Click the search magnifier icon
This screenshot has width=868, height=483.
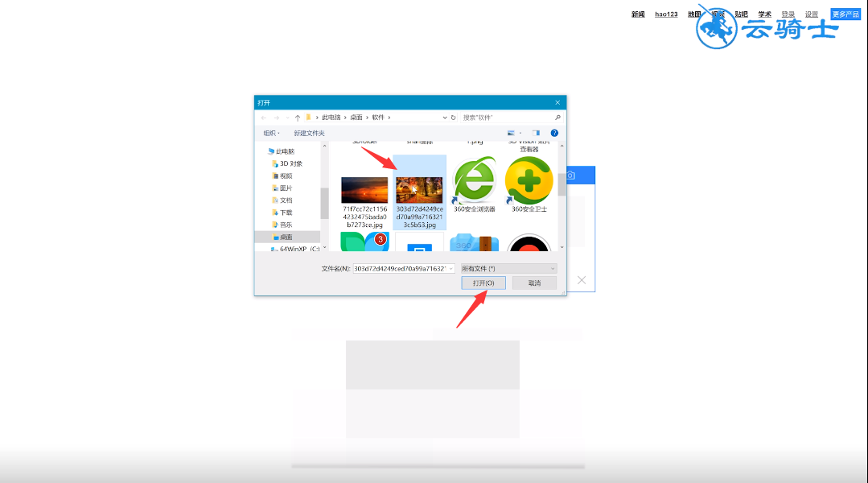[x=557, y=118]
